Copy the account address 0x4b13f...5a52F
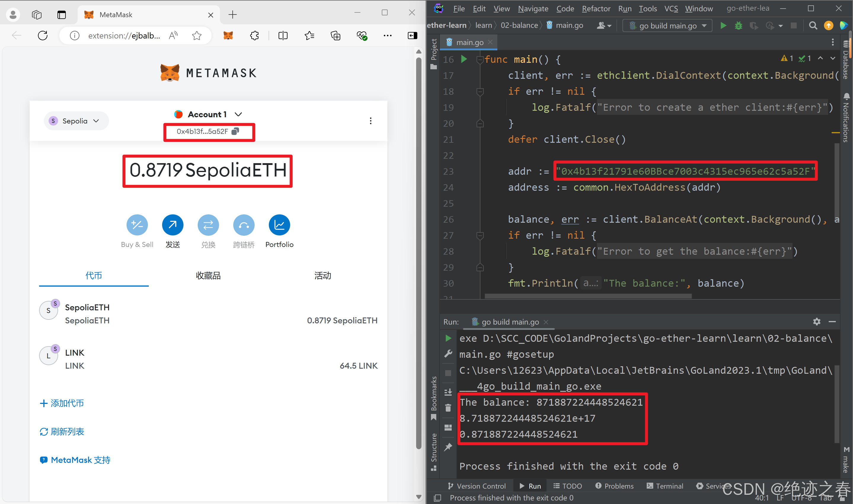The height and width of the screenshot is (504, 853). [x=235, y=131]
